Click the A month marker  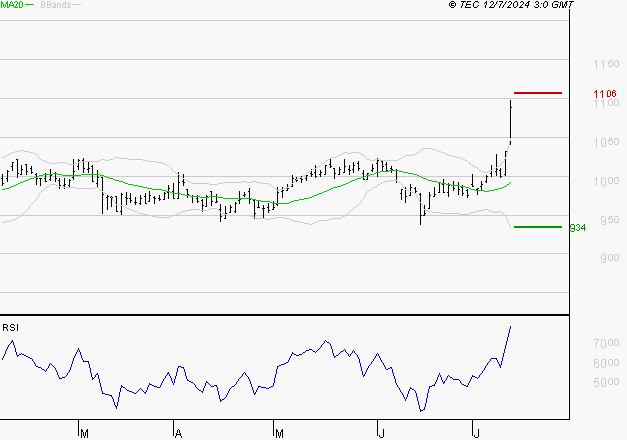pyautogui.click(x=178, y=434)
